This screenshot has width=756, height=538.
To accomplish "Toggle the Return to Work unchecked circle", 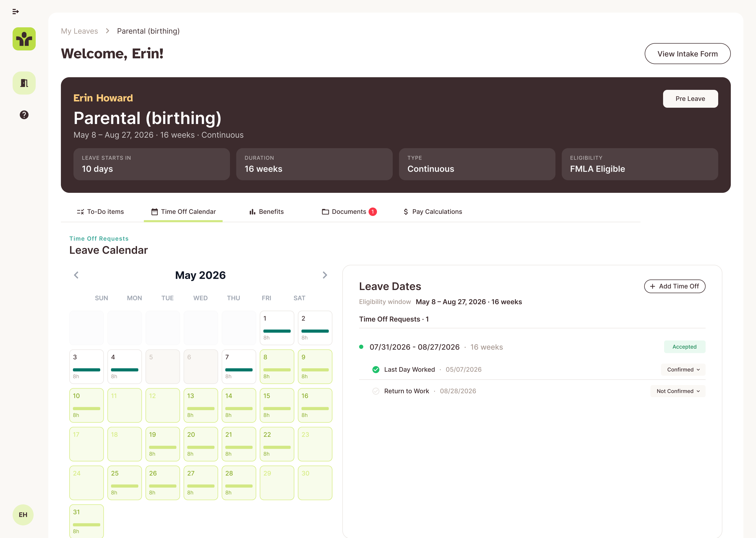I will [376, 391].
